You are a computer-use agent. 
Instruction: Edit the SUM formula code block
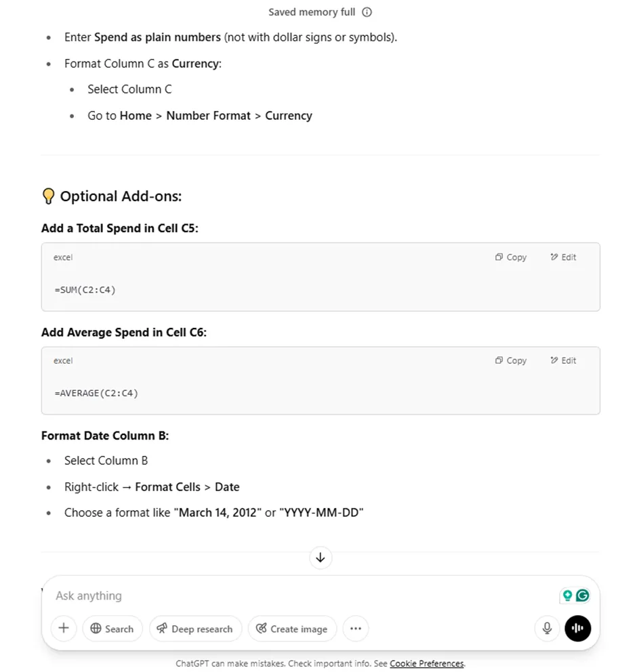click(563, 257)
